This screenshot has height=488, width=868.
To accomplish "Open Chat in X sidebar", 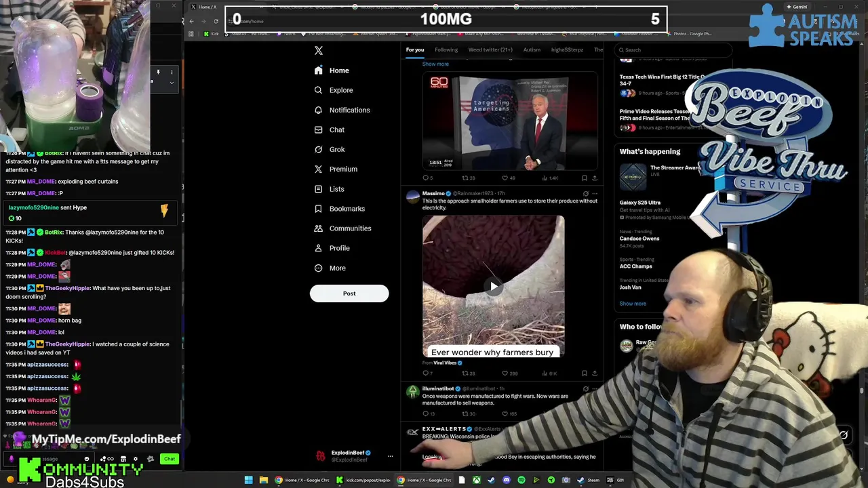I will click(x=329, y=129).
